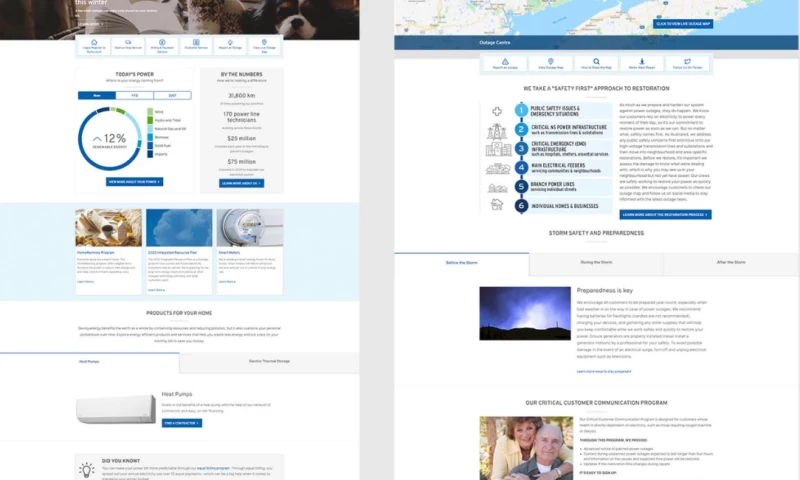Switch Today's Power to 2007
The height and width of the screenshot is (480, 800).
click(x=172, y=95)
